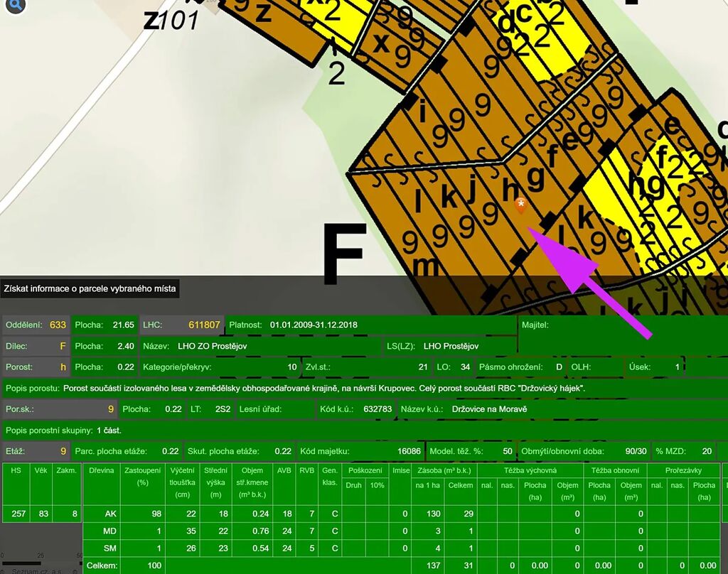Click the Porost value h
This screenshot has height=574, width=728.
pyautogui.click(x=63, y=367)
